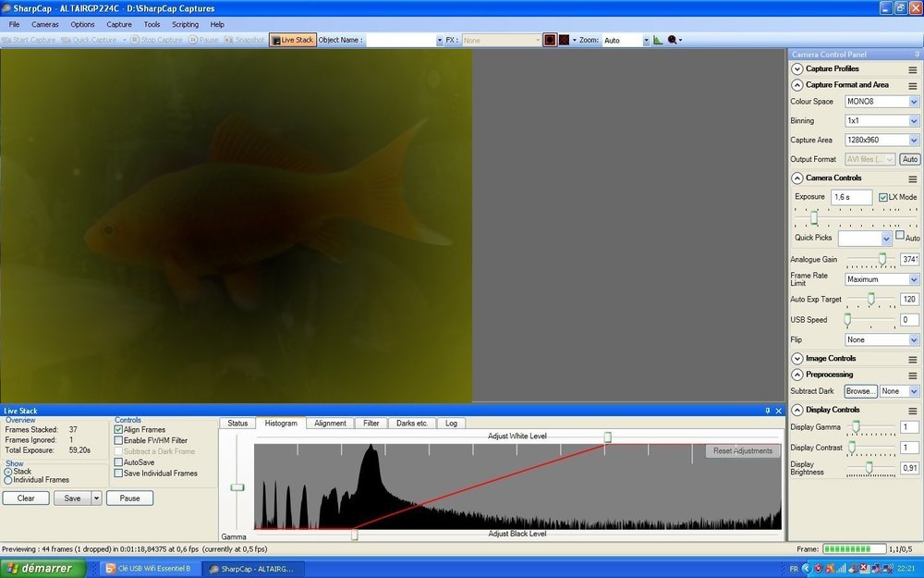Select the Individual Frames radio button
The image size is (924, 578).
pos(8,480)
